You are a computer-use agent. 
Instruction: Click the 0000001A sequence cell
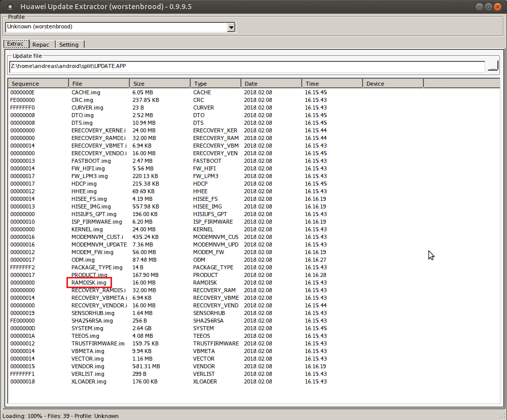(x=23, y=336)
